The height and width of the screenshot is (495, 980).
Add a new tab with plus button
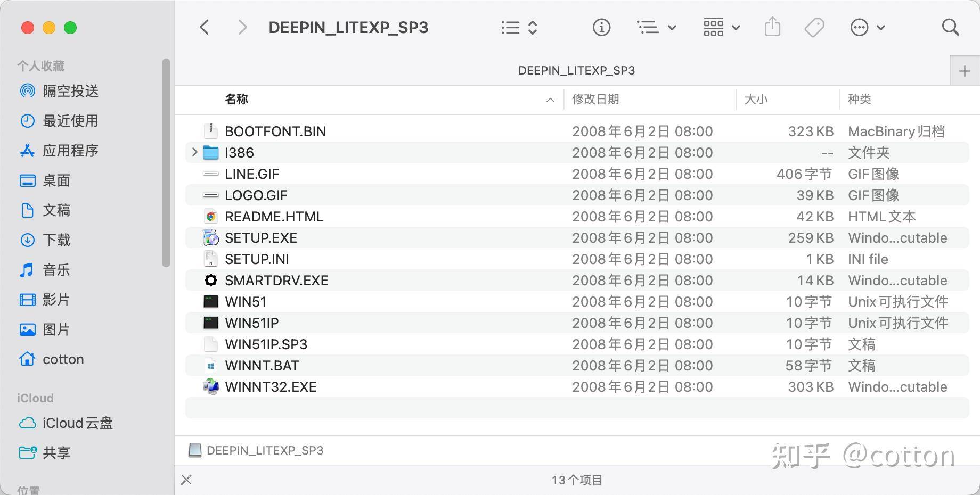click(965, 71)
